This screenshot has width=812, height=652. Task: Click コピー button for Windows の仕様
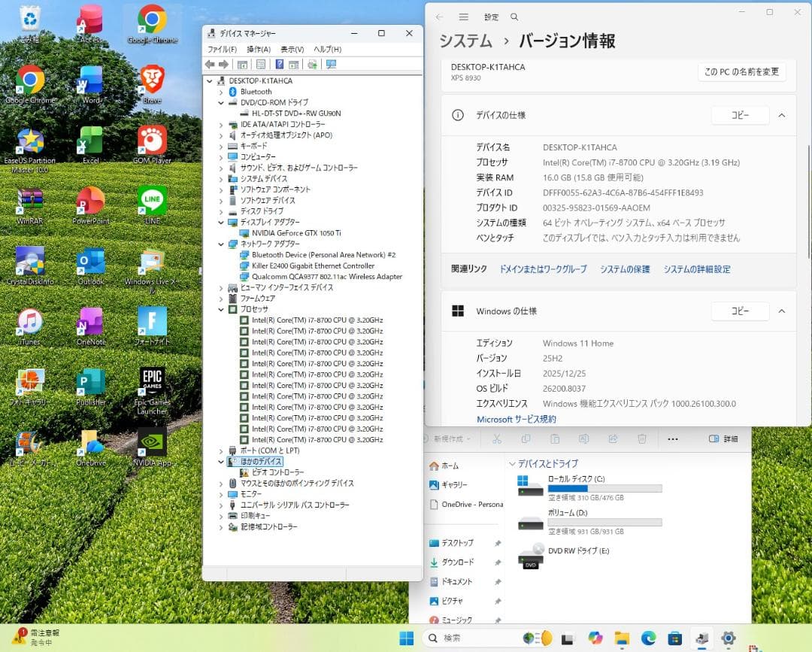coord(740,311)
